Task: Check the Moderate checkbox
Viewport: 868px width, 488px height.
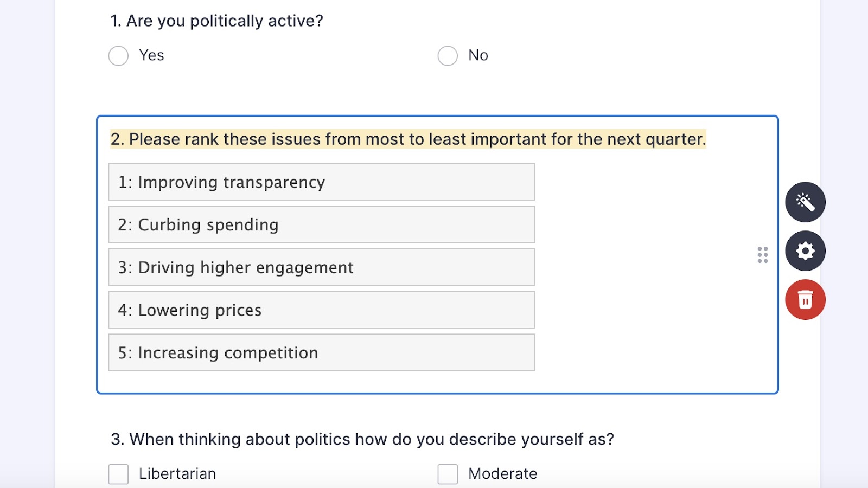Action: pyautogui.click(x=448, y=474)
